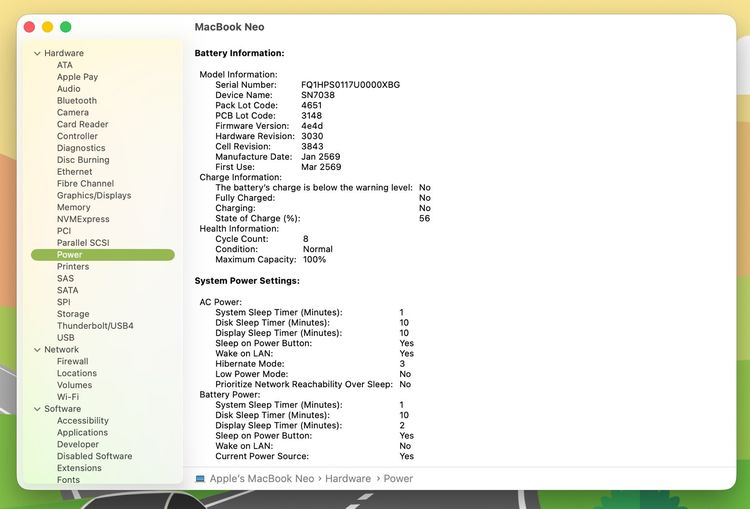Select PCI in the sidebar

(x=64, y=231)
